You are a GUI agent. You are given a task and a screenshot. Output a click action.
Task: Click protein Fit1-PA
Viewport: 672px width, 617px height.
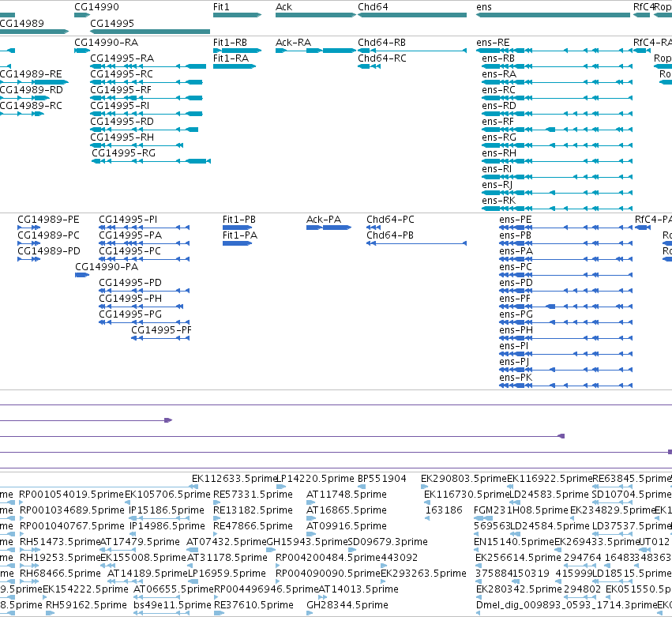pyautogui.click(x=240, y=235)
